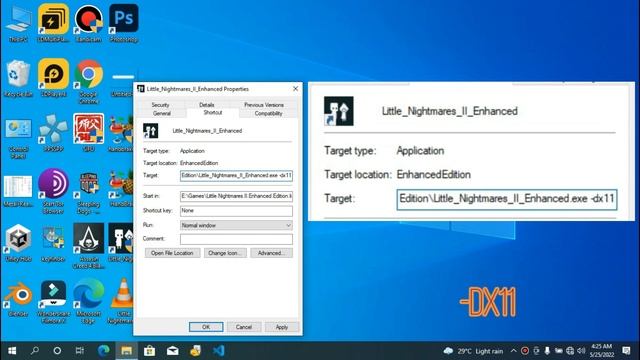Launch Assassin's Creed 4 desktop shortcut
Screen dimensions: 640x360
[x=89, y=246]
